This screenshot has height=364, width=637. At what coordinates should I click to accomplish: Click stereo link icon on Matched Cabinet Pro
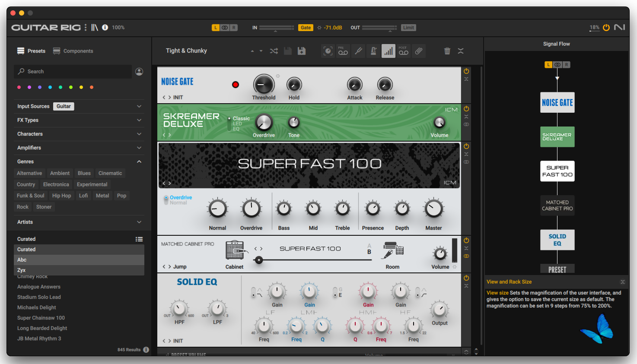click(x=466, y=256)
